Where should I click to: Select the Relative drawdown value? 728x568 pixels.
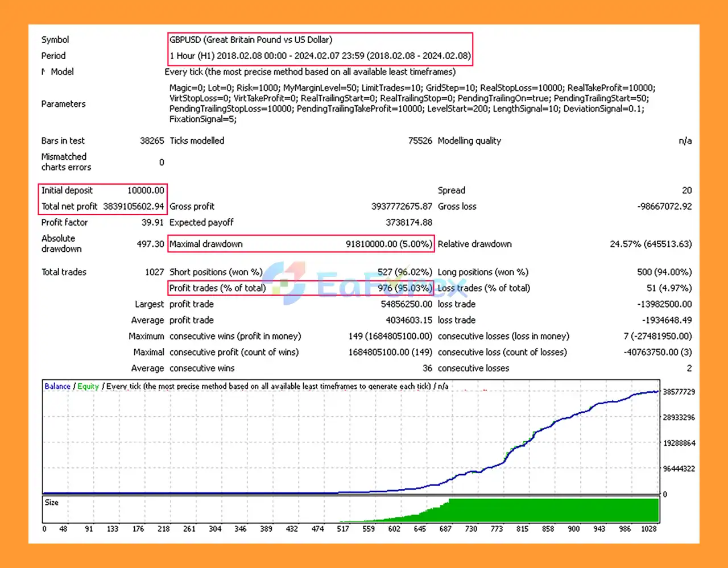pos(651,244)
